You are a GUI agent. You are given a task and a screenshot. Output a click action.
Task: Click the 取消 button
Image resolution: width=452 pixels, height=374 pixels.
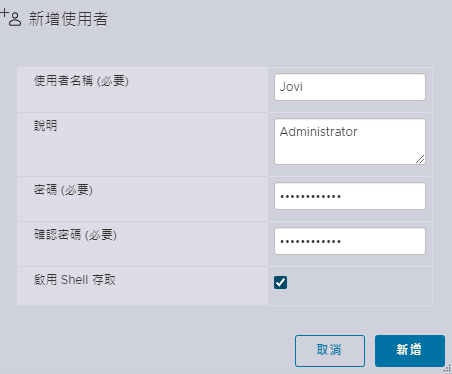click(330, 351)
